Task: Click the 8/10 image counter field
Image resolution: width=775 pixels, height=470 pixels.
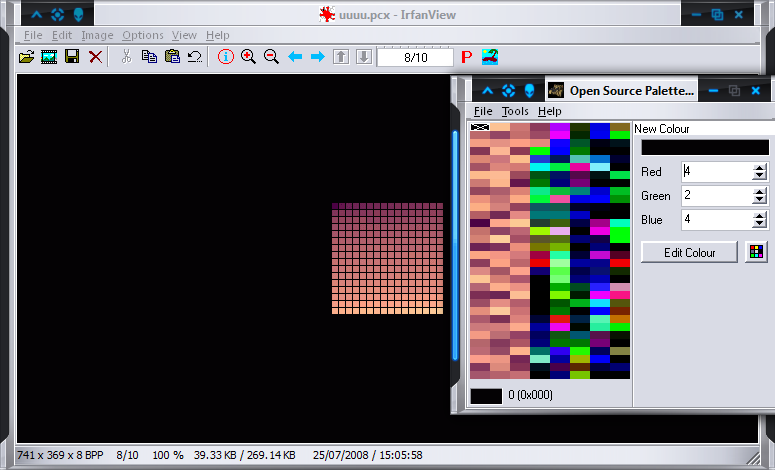Action: pyautogui.click(x=415, y=57)
